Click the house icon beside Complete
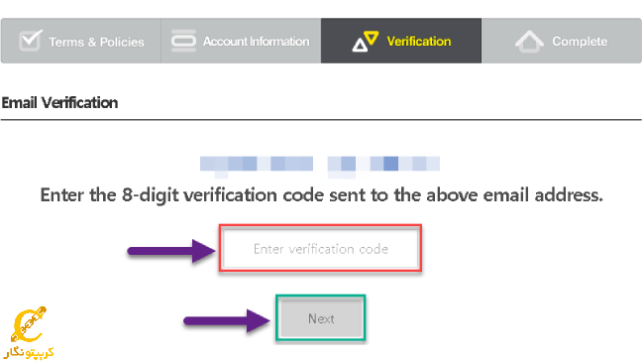Screen dimensions: 644x362 [x=529, y=42]
